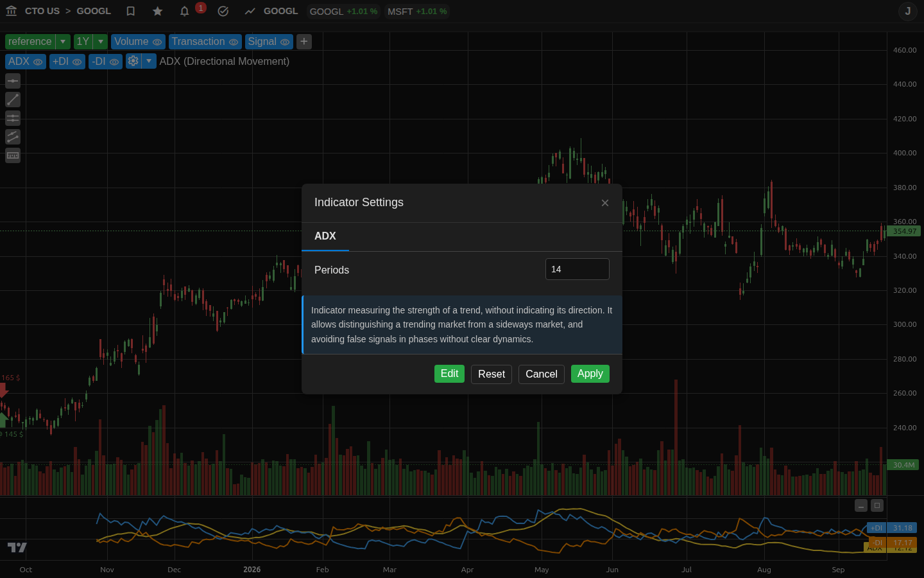The image size is (924, 578).
Task: Toggle Volume indicator visibility
Action: tap(157, 42)
